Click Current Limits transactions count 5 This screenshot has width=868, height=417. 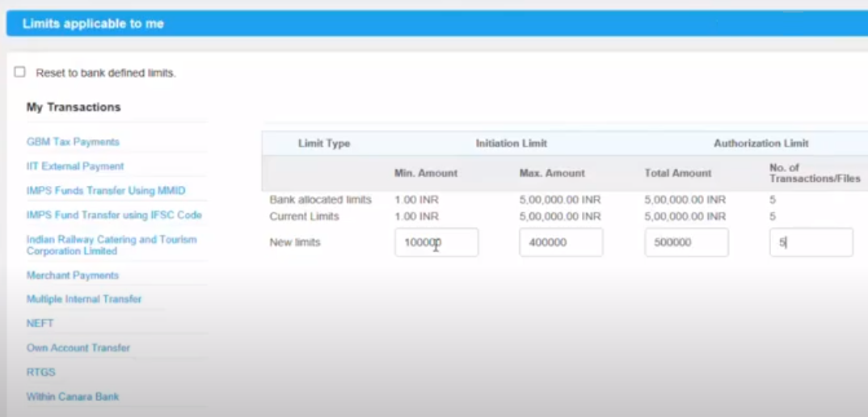[x=773, y=217]
